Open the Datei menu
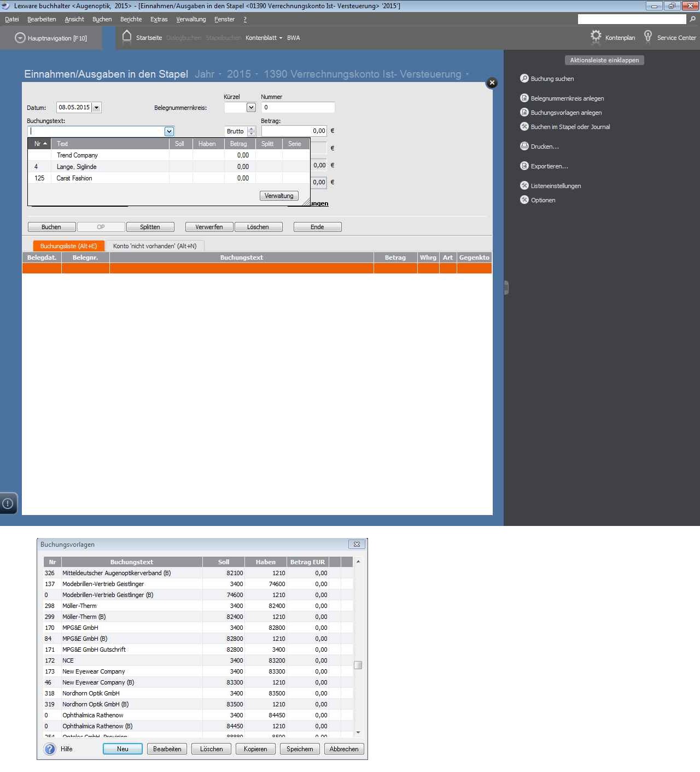This screenshot has height=772, width=700. click(12, 19)
